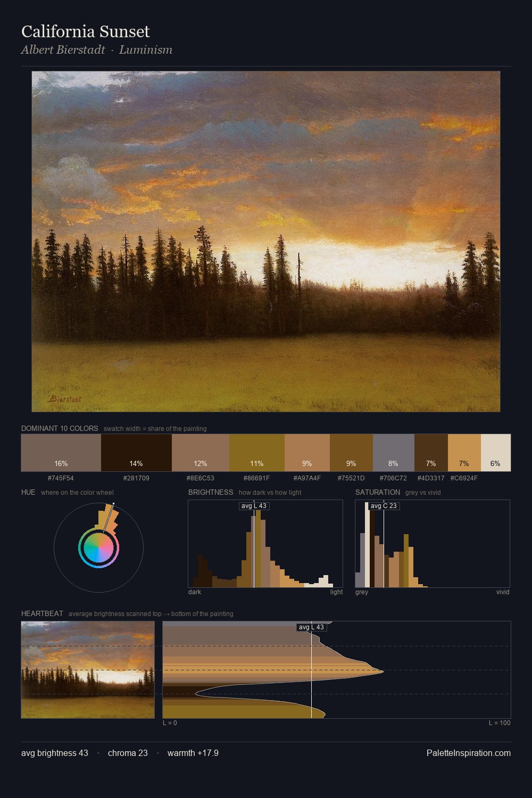
Task: Select the 9% tan swatch #A97A4F
Action: coord(307,453)
